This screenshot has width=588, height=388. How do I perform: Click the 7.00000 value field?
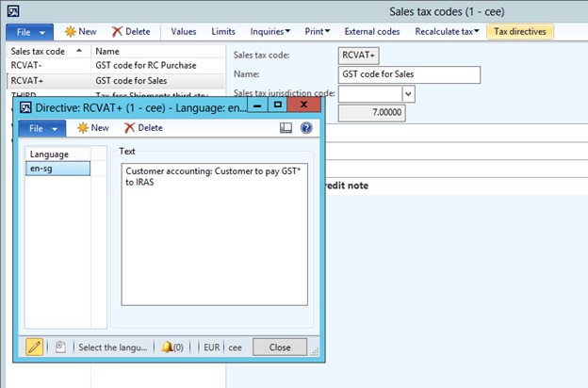point(371,113)
